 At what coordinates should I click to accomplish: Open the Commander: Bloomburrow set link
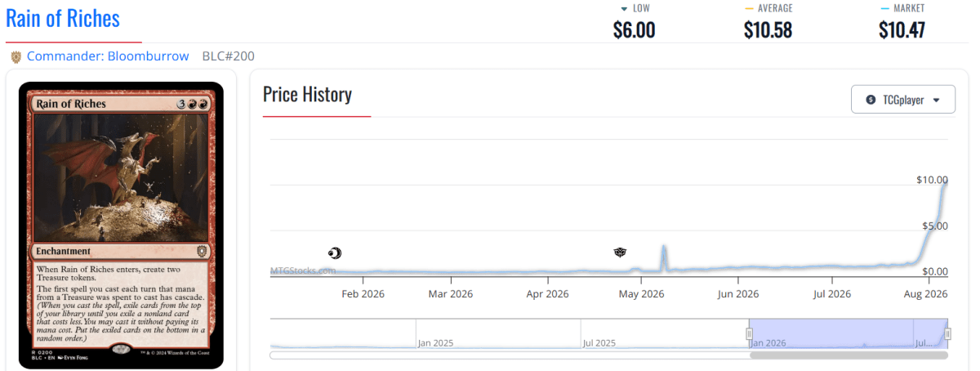pos(108,56)
